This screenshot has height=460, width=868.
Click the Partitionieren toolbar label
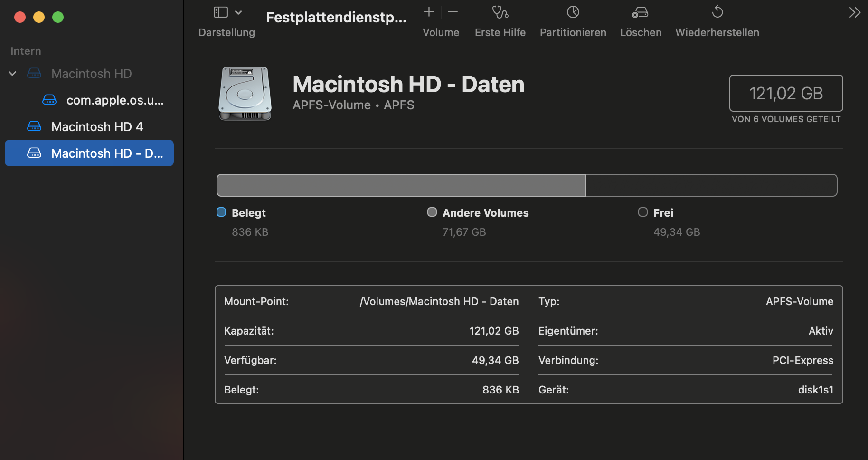(x=573, y=32)
